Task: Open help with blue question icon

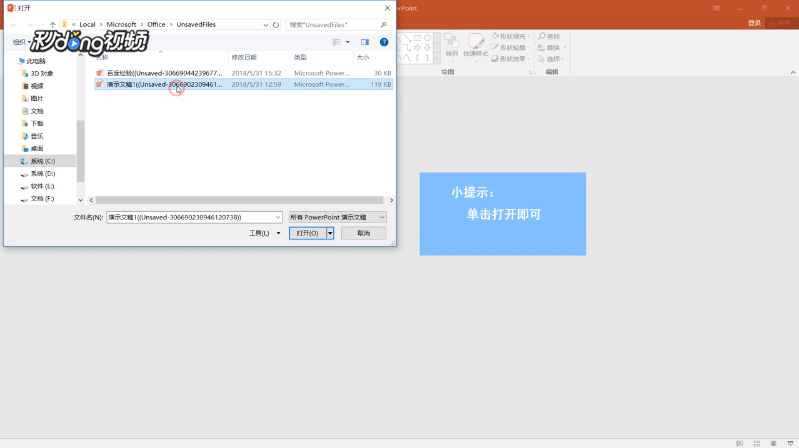Action: pos(384,42)
